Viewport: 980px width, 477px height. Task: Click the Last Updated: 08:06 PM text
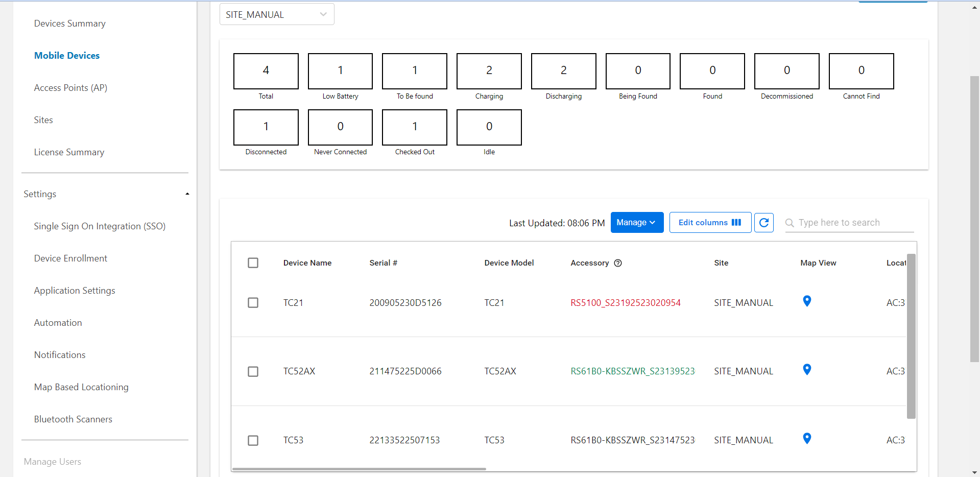point(557,223)
